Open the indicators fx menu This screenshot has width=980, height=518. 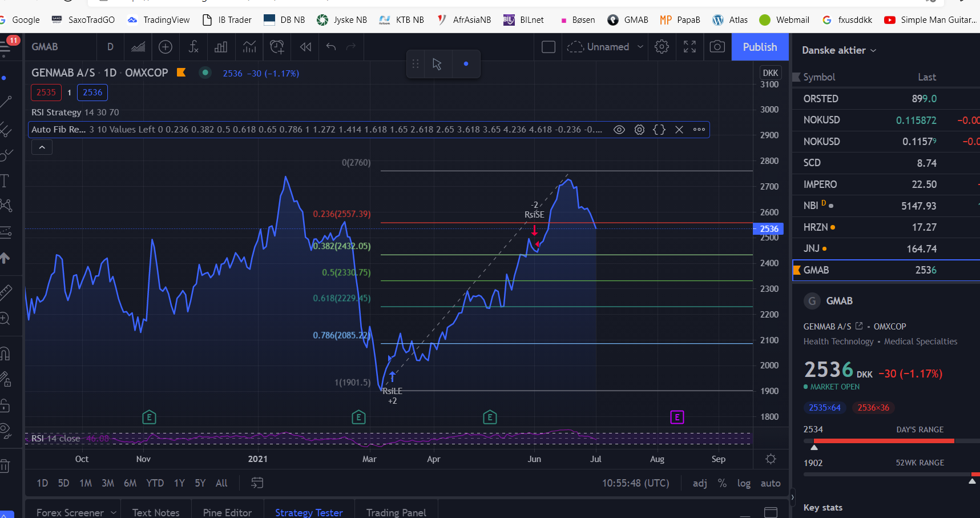pos(193,47)
